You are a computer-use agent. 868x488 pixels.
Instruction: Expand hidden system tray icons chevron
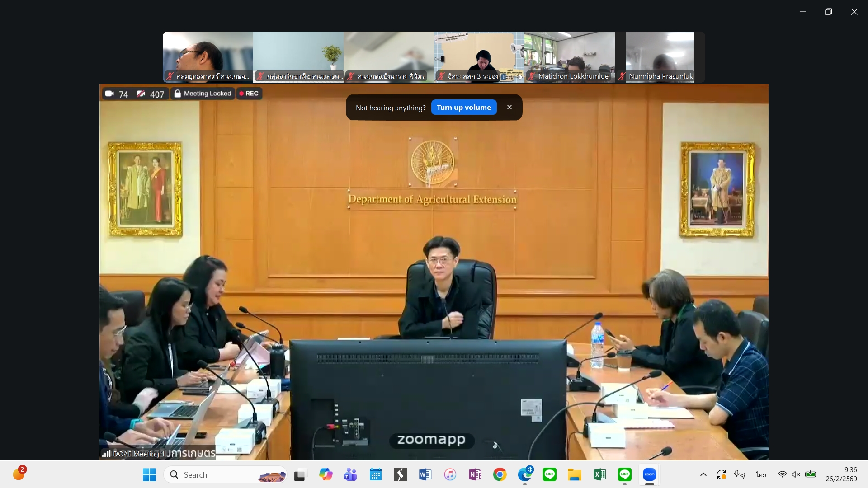(703, 474)
